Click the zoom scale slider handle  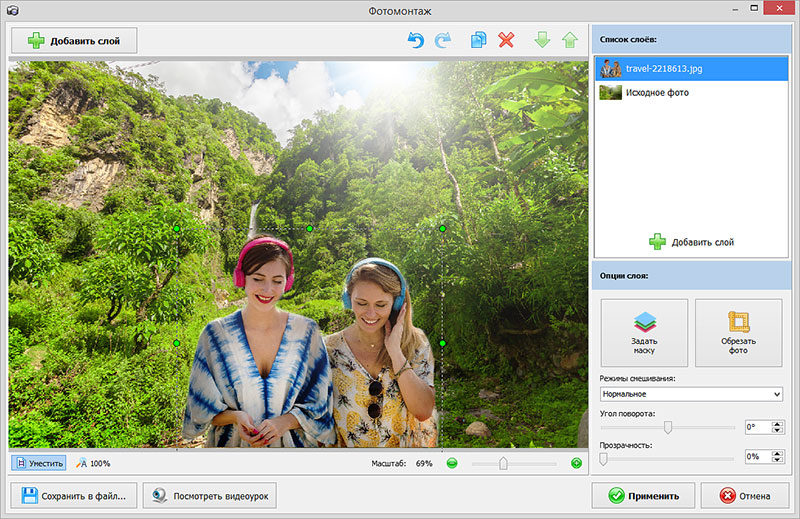click(504, 463)
